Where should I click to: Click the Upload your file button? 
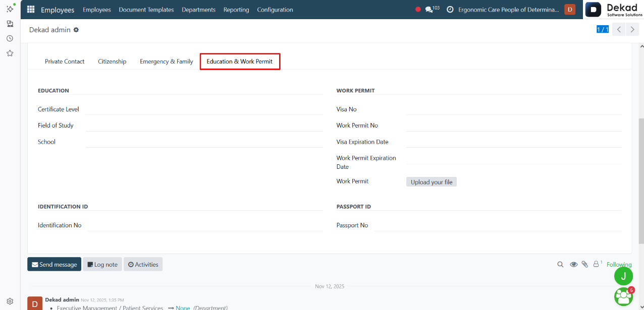pos(432,182)
